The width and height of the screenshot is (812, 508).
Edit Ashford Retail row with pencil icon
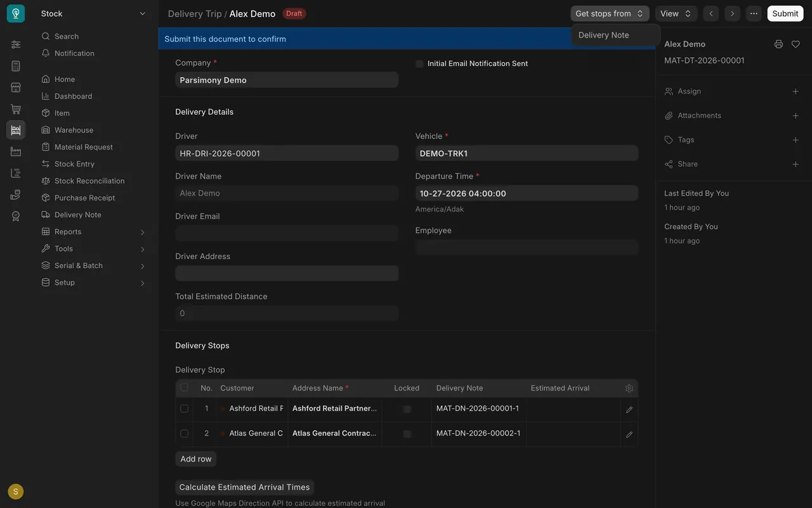tap(629, 410)
